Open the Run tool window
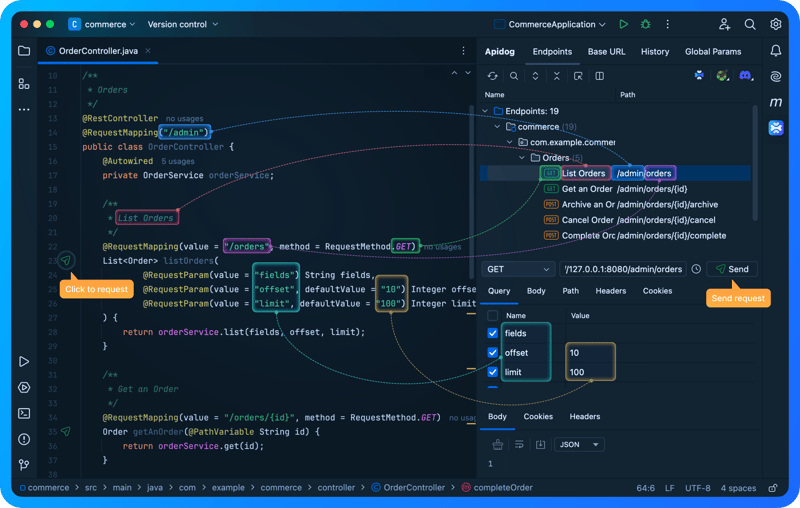The width and height of the screenshot is (800, 508). click(x=24, y=362)
